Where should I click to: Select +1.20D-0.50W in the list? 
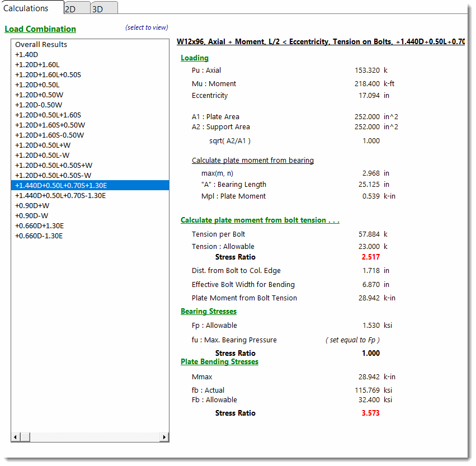click(x=38, y=105)
